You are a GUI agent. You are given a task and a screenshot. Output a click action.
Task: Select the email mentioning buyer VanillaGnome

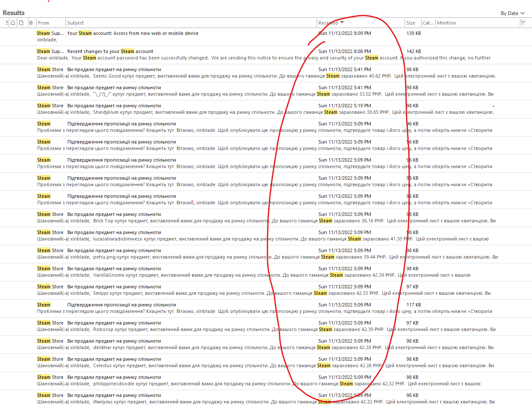click(x=129, y=272)
